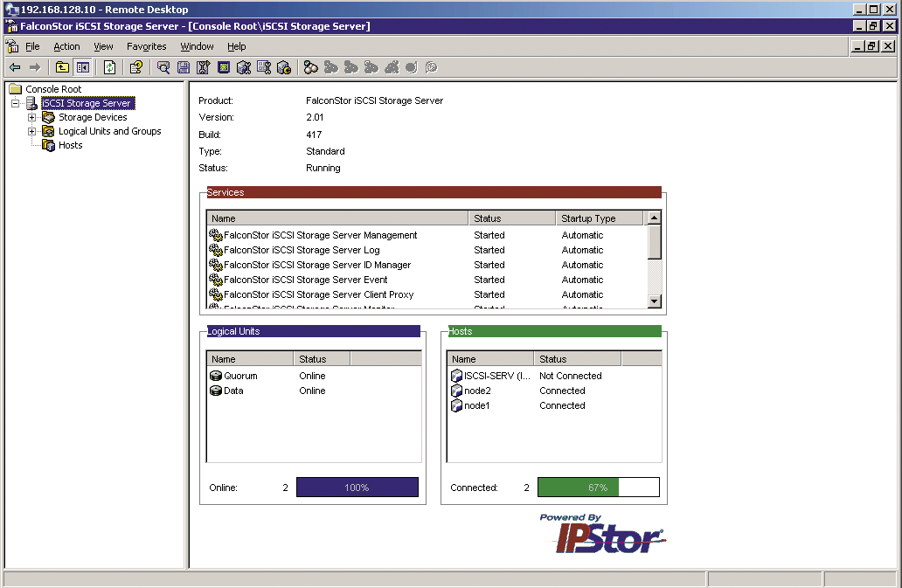Click the green check services toolbar icon
This screenshot has width=902, height=588.
click(310, 67)
